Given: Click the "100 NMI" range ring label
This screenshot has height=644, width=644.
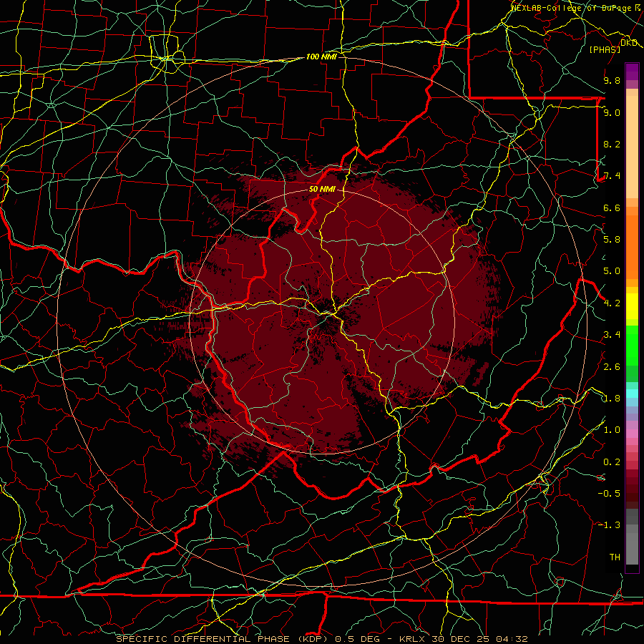Looking at the screenshot, I should (321, 57).
